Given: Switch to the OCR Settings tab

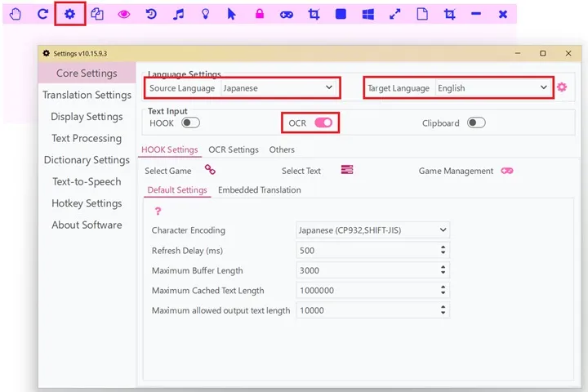Looking at the screenshot, I should [234, 149].
